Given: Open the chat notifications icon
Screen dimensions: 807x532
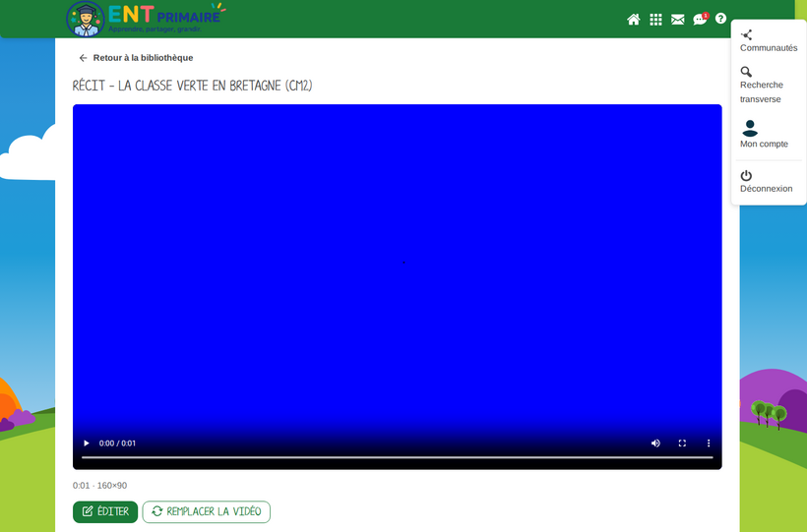Looking at the screenshot, I should 700,20.
